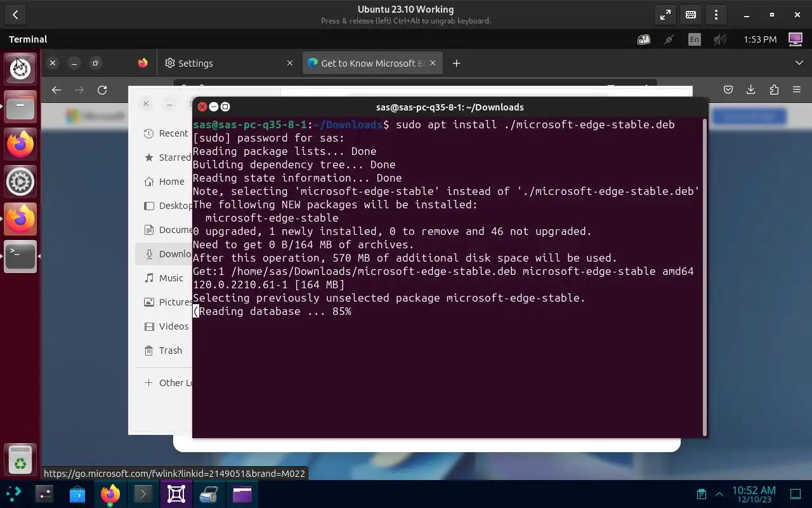This screenshot has height=508, width=812.
Task: Open Desktop in Files sidebar
Action: (x=164, y=206)
